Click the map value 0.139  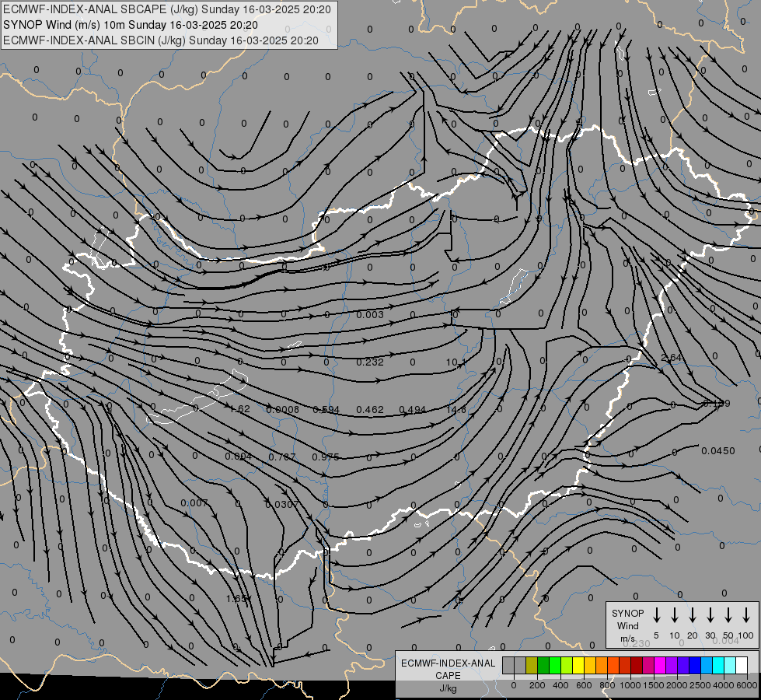click(717, 403)
